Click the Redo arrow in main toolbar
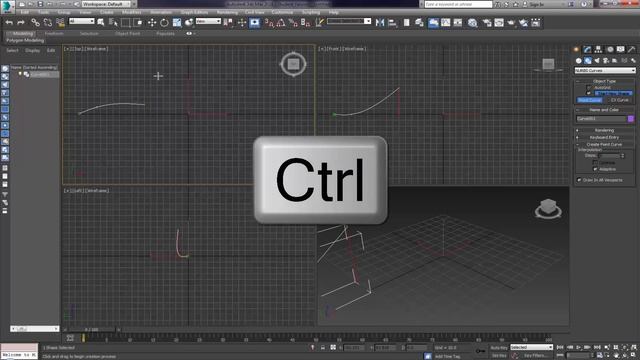 click(21, 22)
